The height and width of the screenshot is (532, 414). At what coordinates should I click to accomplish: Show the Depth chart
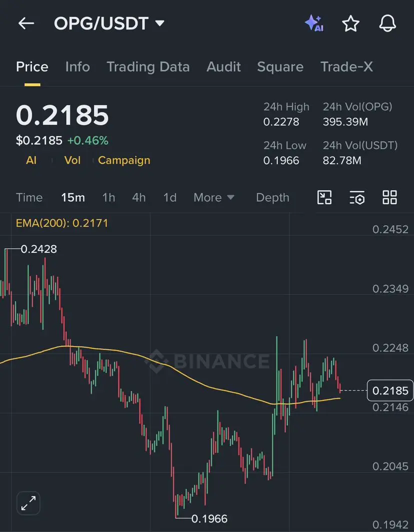(x=272, y=198)
